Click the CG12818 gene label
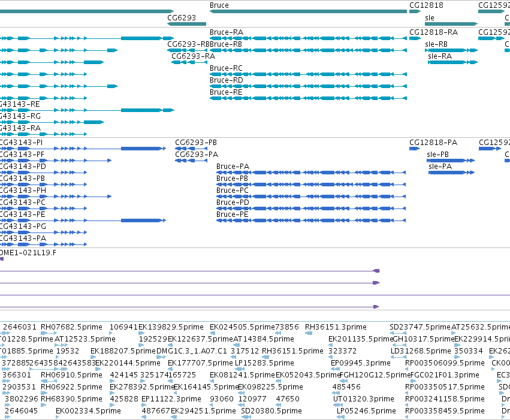Image resolution: width=510 pixels, height=420 pixels. coord(426,5)
